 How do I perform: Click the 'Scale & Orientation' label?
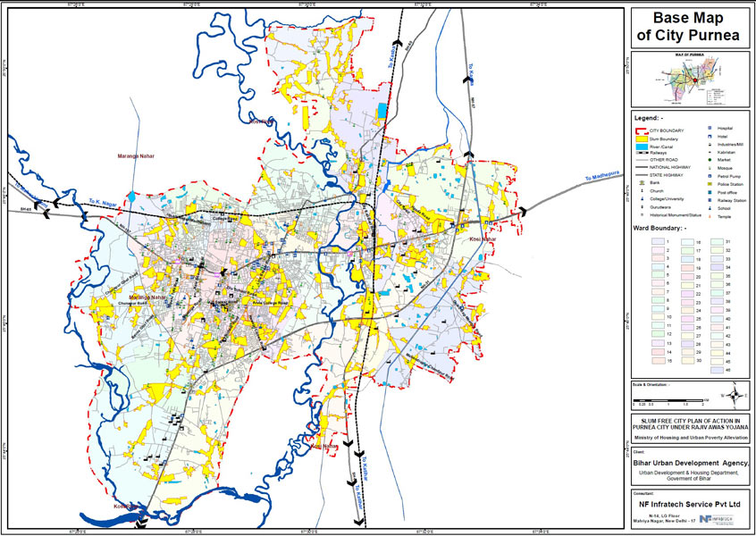coord(651,385)
